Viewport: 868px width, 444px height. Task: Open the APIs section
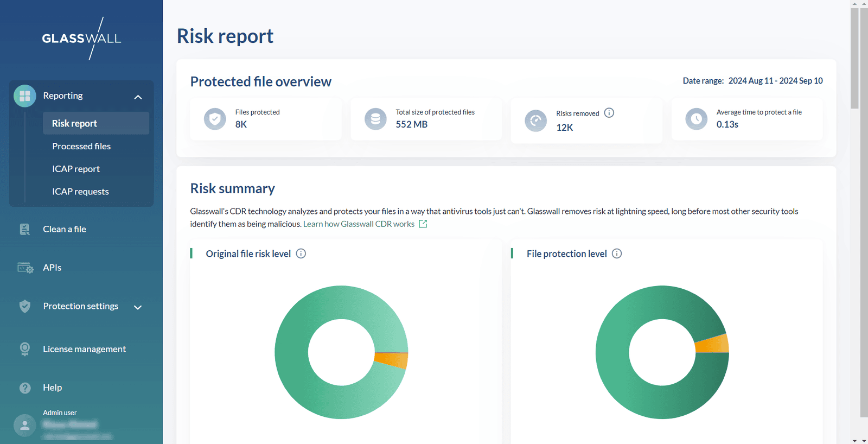click(52, 268)
